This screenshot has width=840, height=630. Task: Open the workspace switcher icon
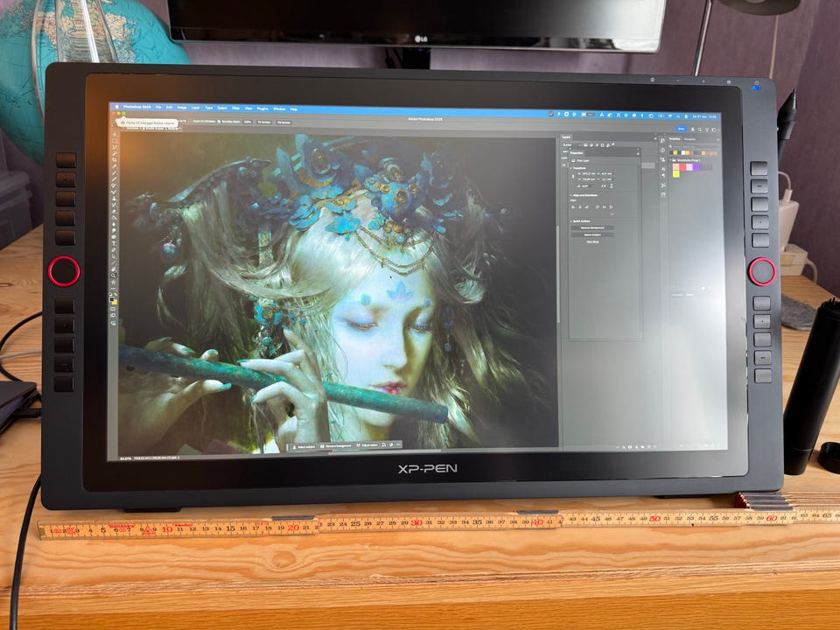point(714,129)
